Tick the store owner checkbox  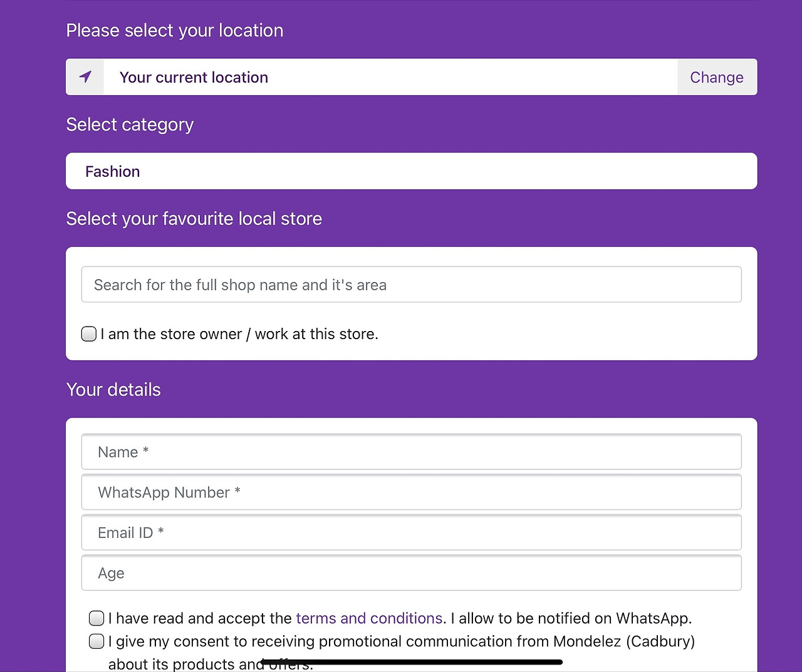[x=89, y=333]
